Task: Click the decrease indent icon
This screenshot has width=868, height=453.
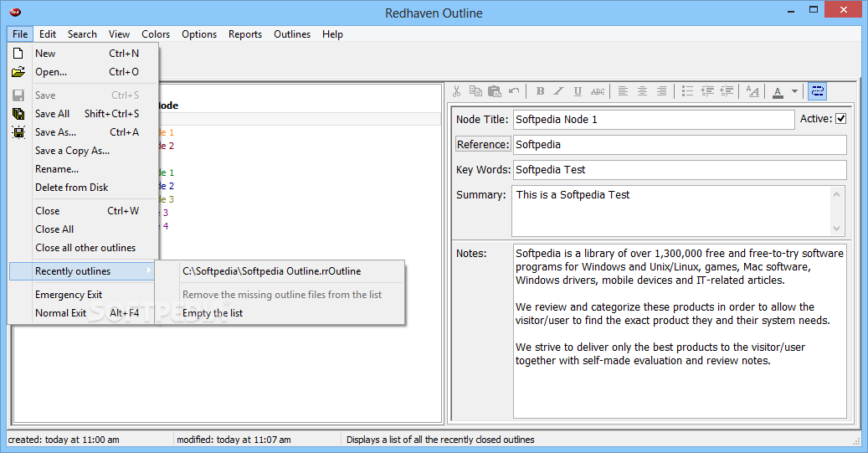Action: [x=727, y=91]
